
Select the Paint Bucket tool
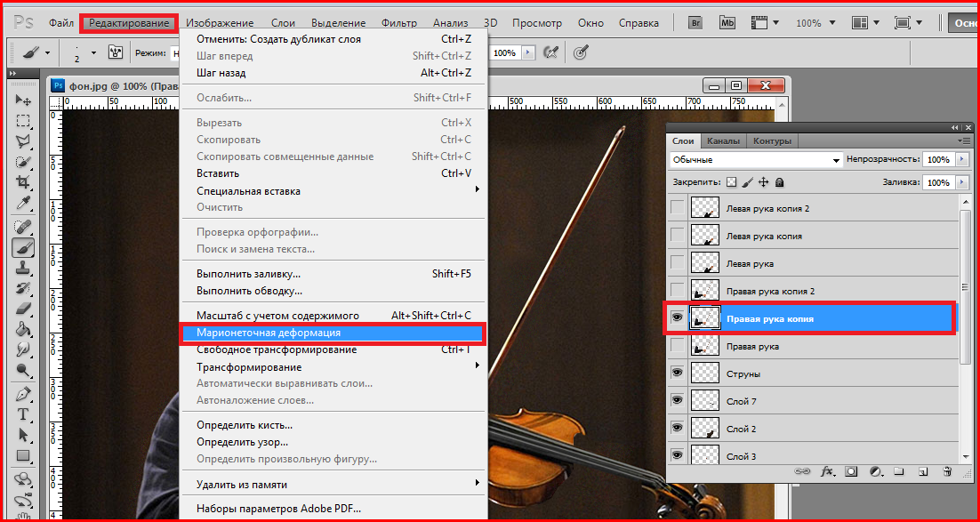[23, 329]
